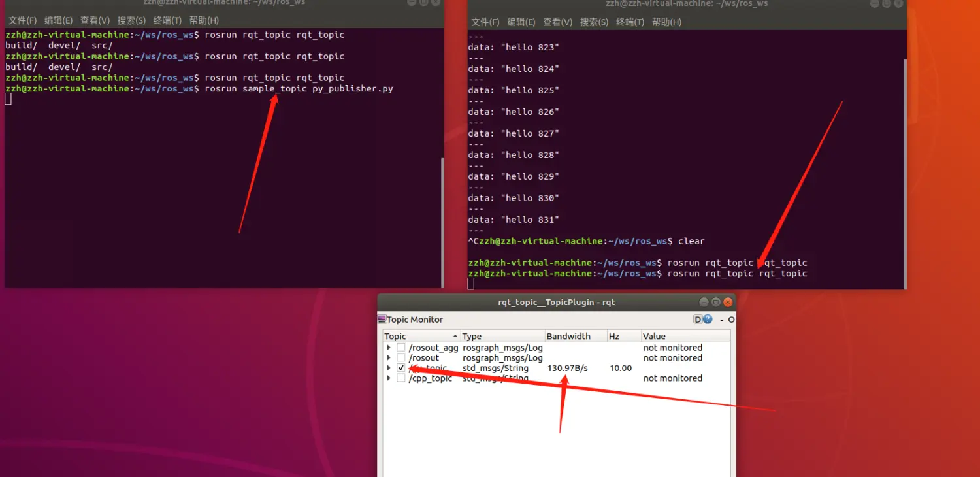Click the left terminal cursor prompt block
Screen dimensions: 980x477
[x=8, y=99]
